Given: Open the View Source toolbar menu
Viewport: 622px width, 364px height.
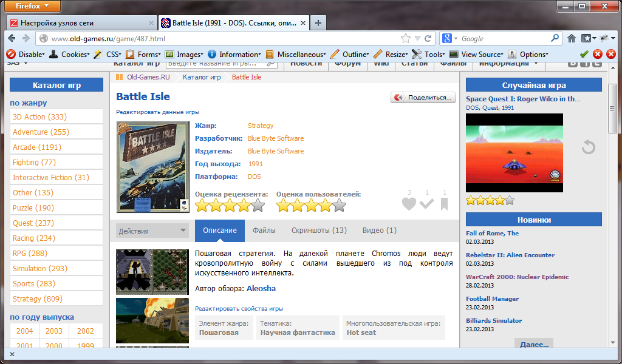Looking at the screenshot, I should point(476,54).
